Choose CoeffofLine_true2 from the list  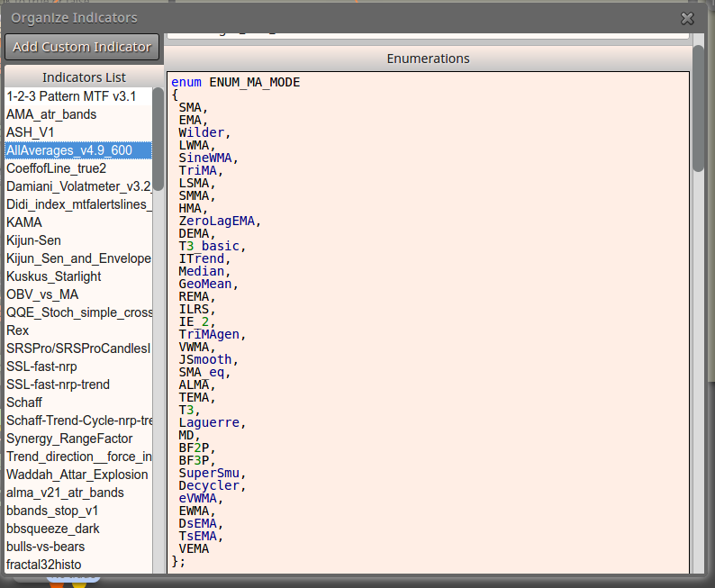(78, 168)
